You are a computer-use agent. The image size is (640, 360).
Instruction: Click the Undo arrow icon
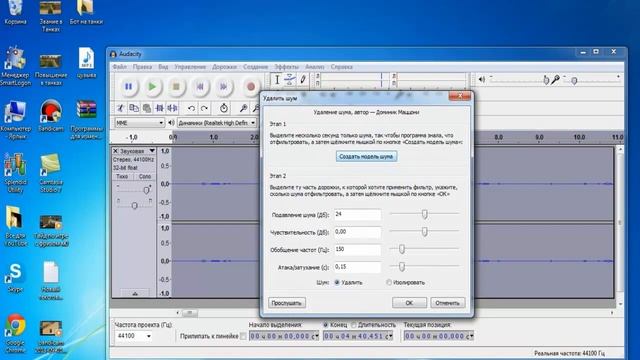tap(191, 108)
